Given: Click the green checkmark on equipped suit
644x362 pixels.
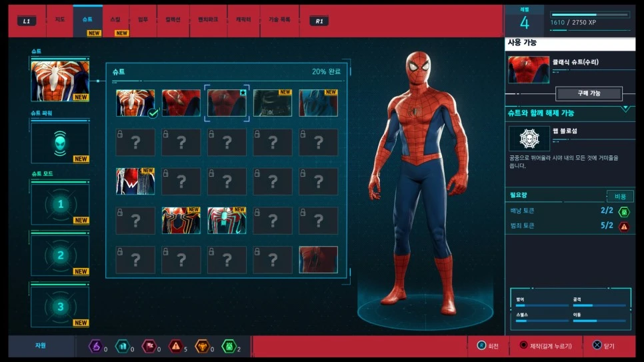Looking at the screenshot, I should (x=153, y=113).
